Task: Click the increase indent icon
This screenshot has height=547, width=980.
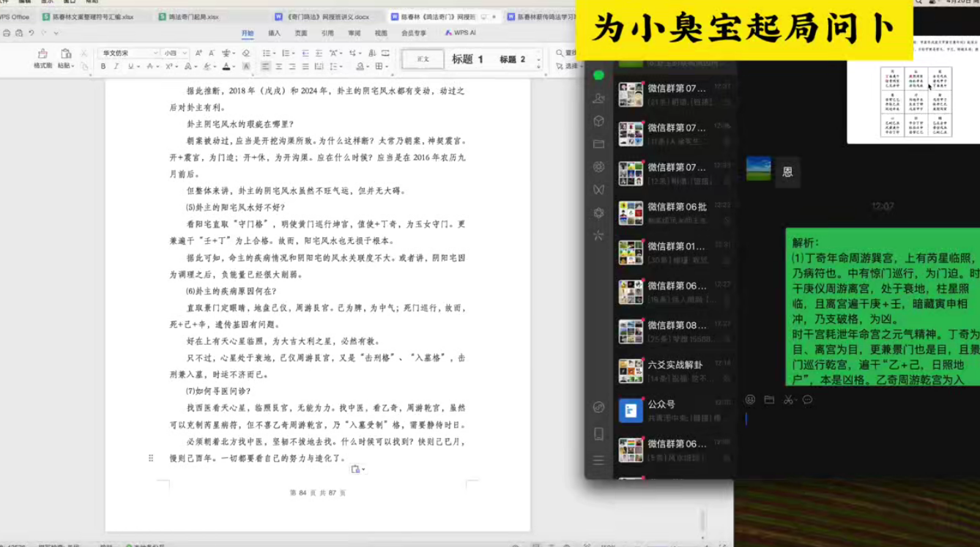Action: [x=319, y=53]
